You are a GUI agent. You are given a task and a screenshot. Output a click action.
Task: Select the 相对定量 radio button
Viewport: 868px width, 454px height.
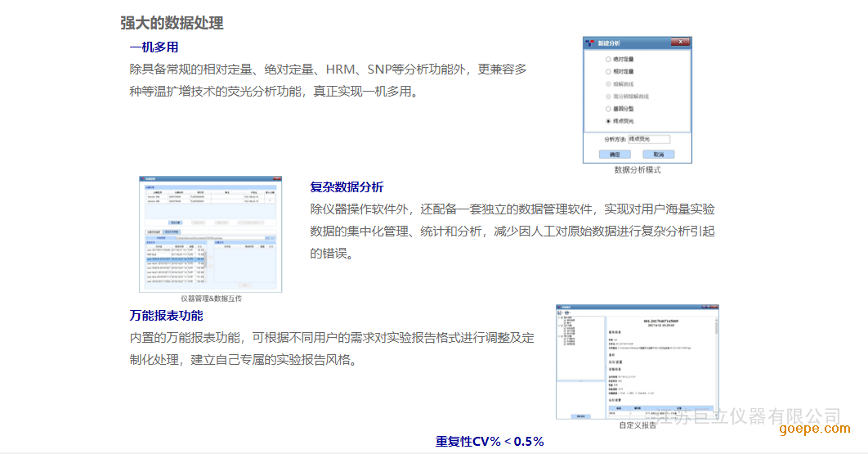607,72
